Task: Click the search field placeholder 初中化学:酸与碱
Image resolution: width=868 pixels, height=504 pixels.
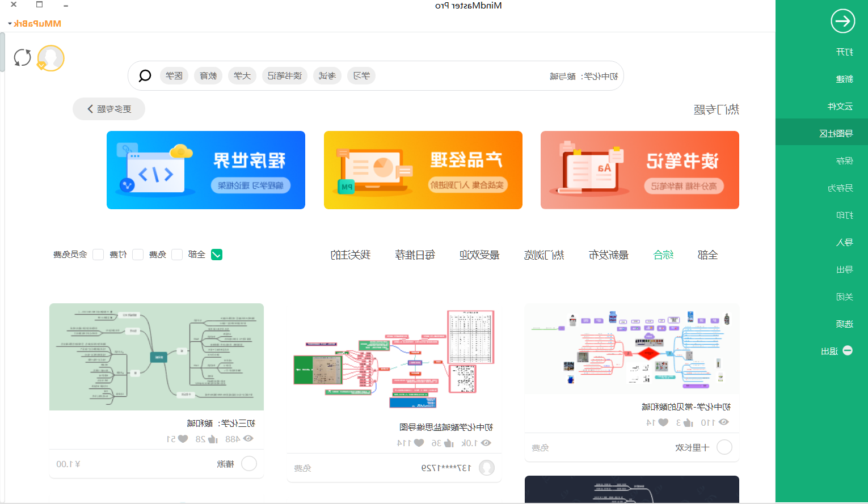Action: coord(584,76)
